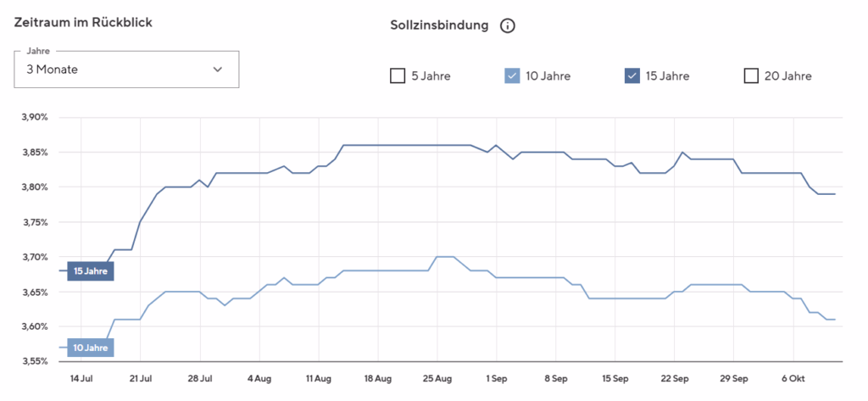The image size is (868, 401).
Task: Click the 25 Aug date on the x-axis
Action: tap(437, 377)
